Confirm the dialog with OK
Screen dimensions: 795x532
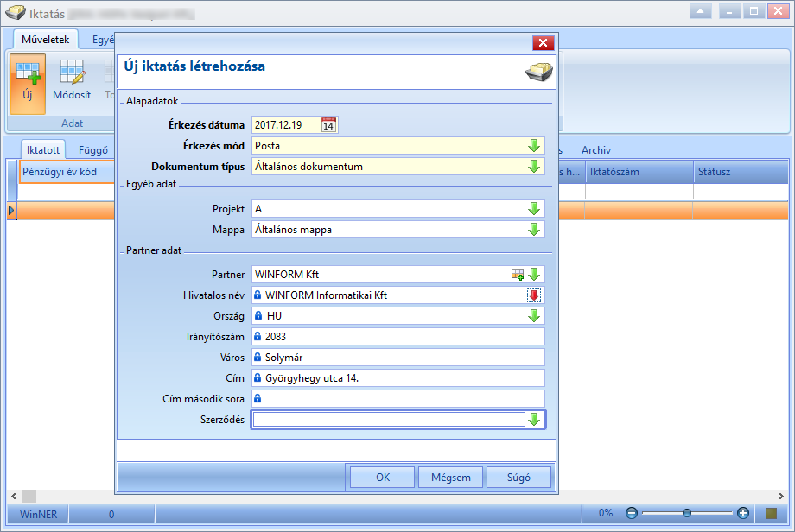(x=382, y=478)
